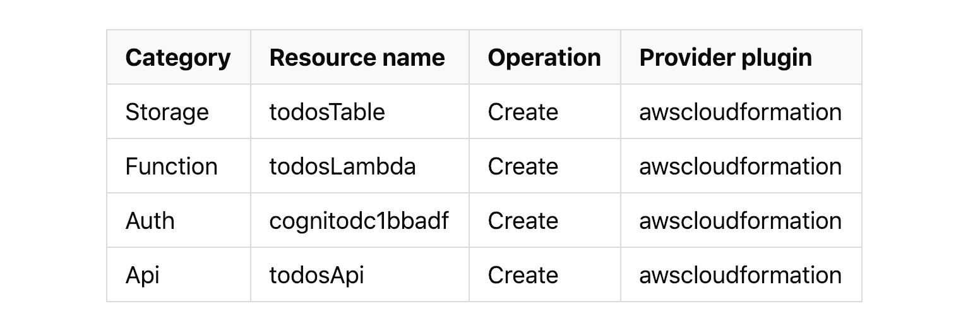This screenshot has width=980, height=325.
Task: Click the Auth category cell
Action: [150, 221]
